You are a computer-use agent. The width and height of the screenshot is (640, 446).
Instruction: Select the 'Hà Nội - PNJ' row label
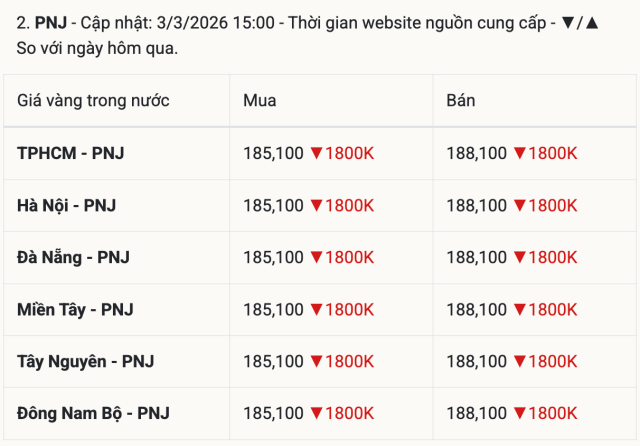pos(67,206)
